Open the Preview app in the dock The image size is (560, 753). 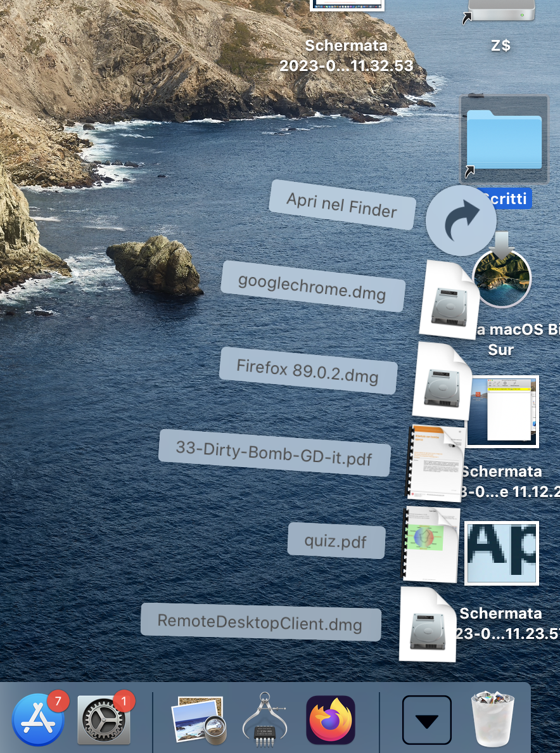click(198, 720)
